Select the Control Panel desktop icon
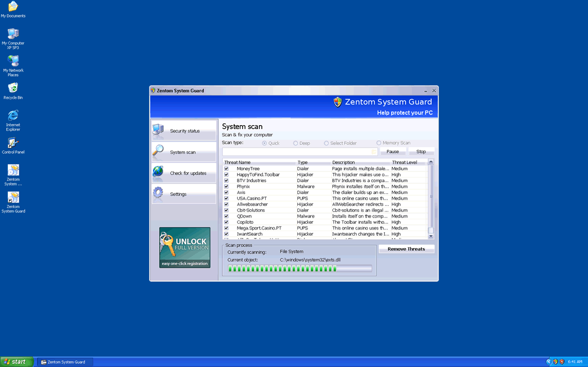Screen dimensions: 588x367 click(13, 143)
